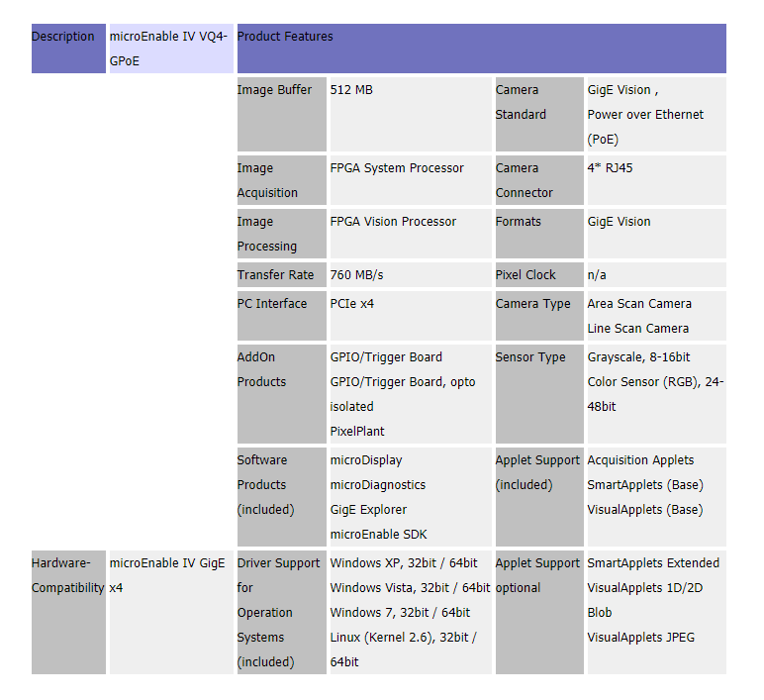Click the Formats label
764x700 pixels.
click(539, 234)
